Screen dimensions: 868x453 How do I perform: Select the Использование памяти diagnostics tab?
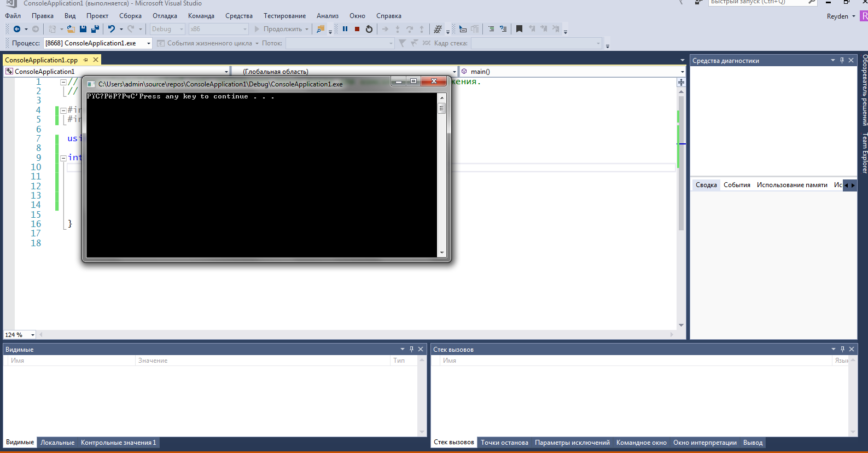[792, 185]
